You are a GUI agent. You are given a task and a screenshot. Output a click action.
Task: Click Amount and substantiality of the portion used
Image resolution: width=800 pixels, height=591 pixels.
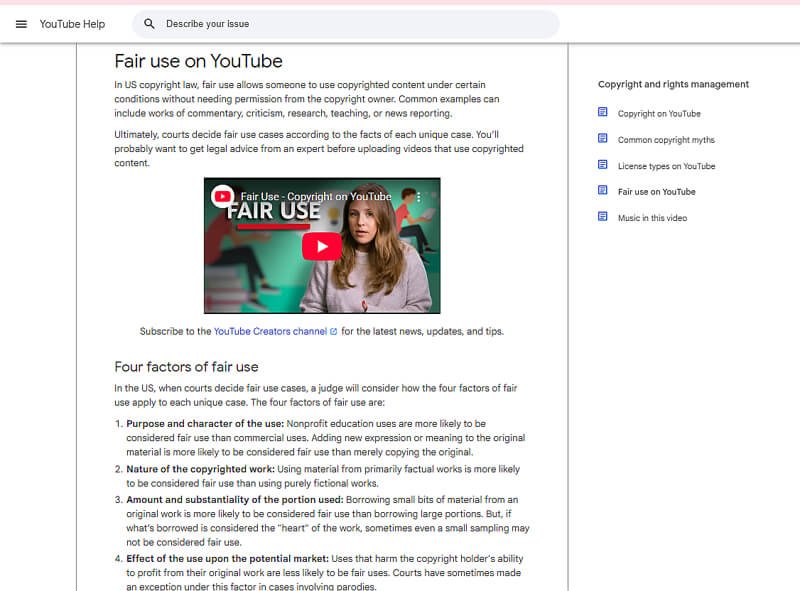click(235, 500)
